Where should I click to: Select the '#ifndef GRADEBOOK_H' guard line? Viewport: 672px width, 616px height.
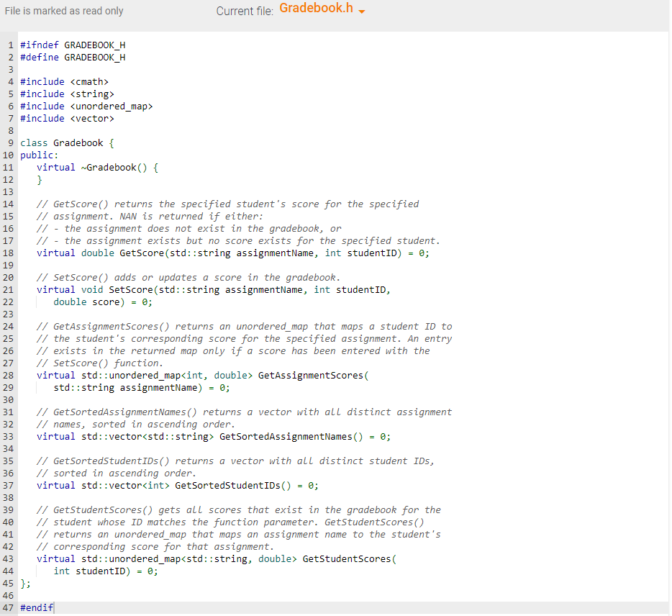pyautogui.click(x=72, y=45)
